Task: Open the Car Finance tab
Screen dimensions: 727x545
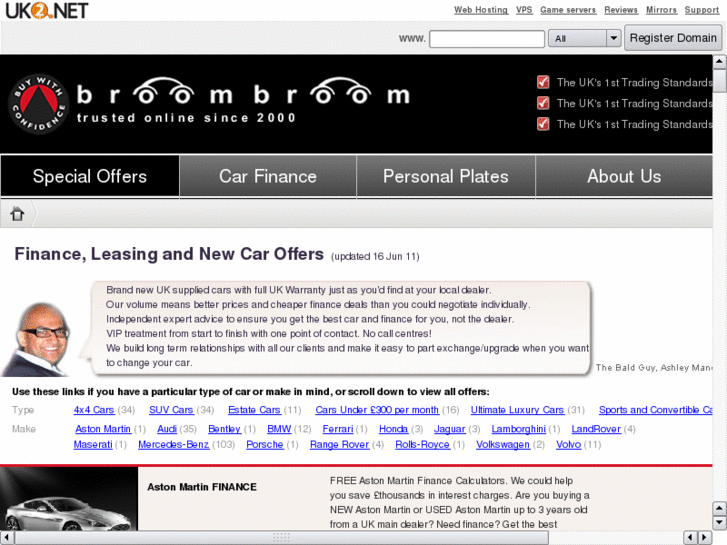Action: pos(268,176)
